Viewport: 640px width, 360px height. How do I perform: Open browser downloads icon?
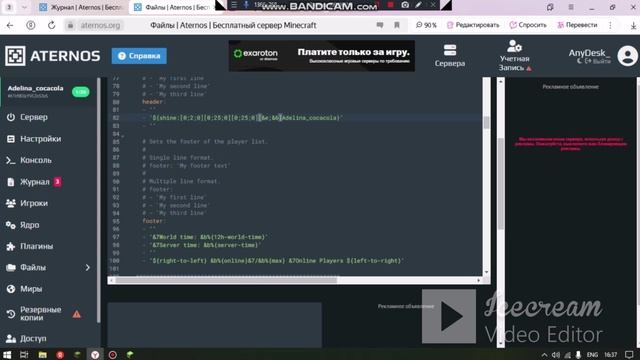point(633,25)
